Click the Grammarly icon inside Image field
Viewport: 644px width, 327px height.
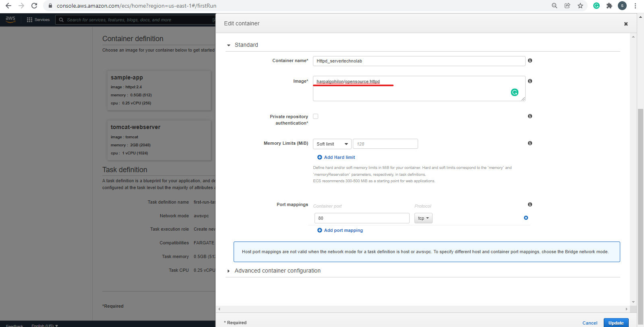point(515,92)
